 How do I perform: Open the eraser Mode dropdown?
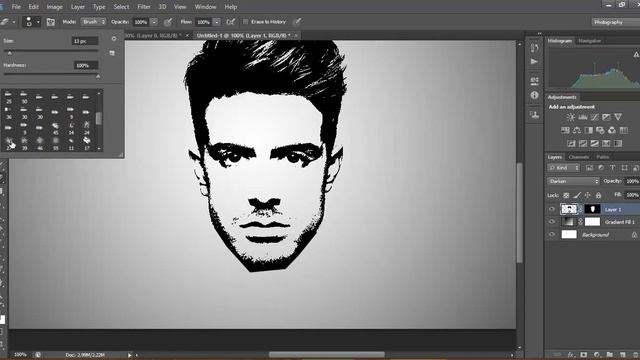click(93, 22)
